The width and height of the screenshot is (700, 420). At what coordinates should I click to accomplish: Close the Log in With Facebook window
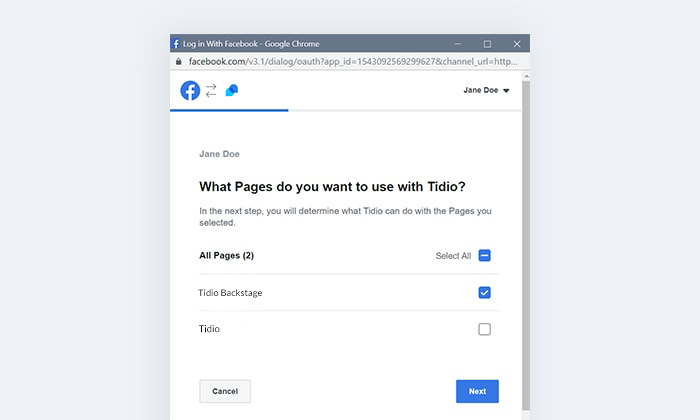[517, 44]
